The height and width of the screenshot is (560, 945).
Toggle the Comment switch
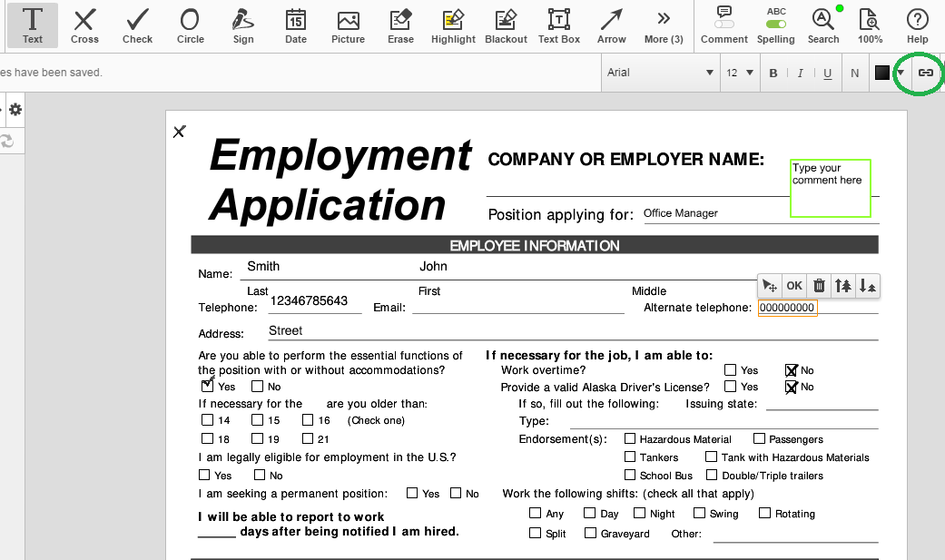point(724,25)
